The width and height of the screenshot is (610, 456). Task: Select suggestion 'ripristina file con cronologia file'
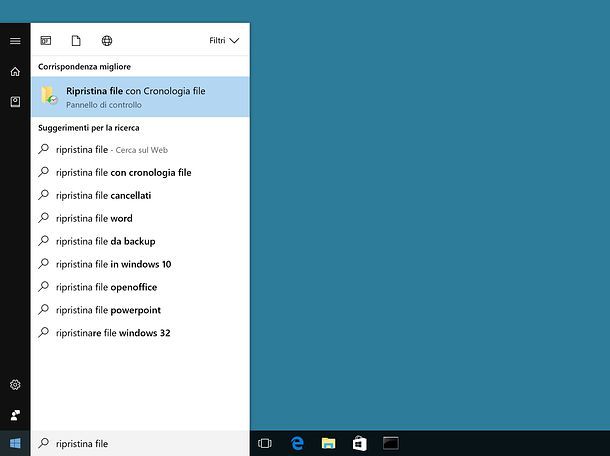(x=140, y=172)
